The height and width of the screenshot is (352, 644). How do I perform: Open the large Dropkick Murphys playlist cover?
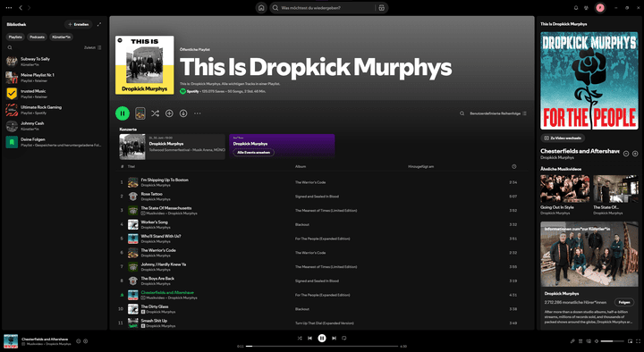point(145,65)
